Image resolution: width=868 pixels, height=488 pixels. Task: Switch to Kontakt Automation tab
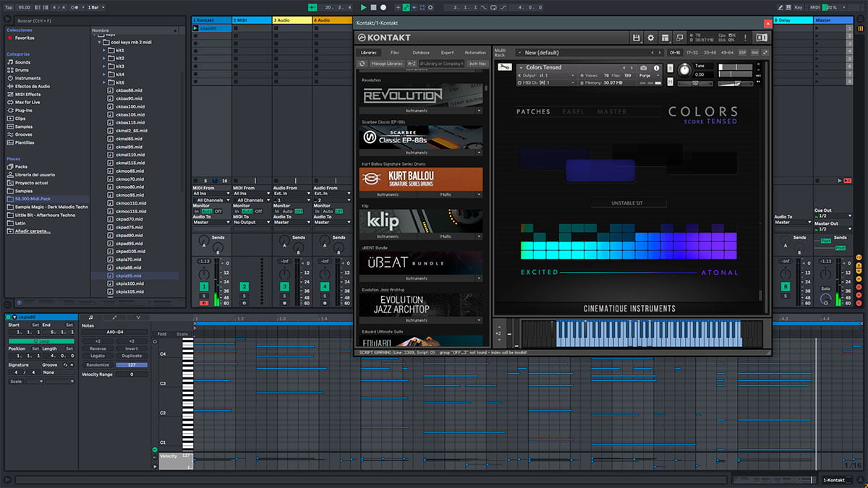pos(475,53)
